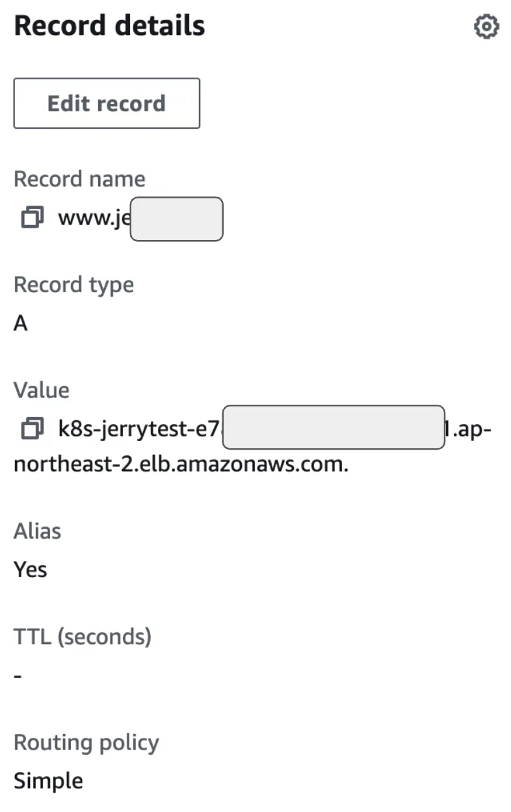Screen dimensions: 511x812
Task: Click the TTL (seconds) label
Action: [x=83, y=636]
